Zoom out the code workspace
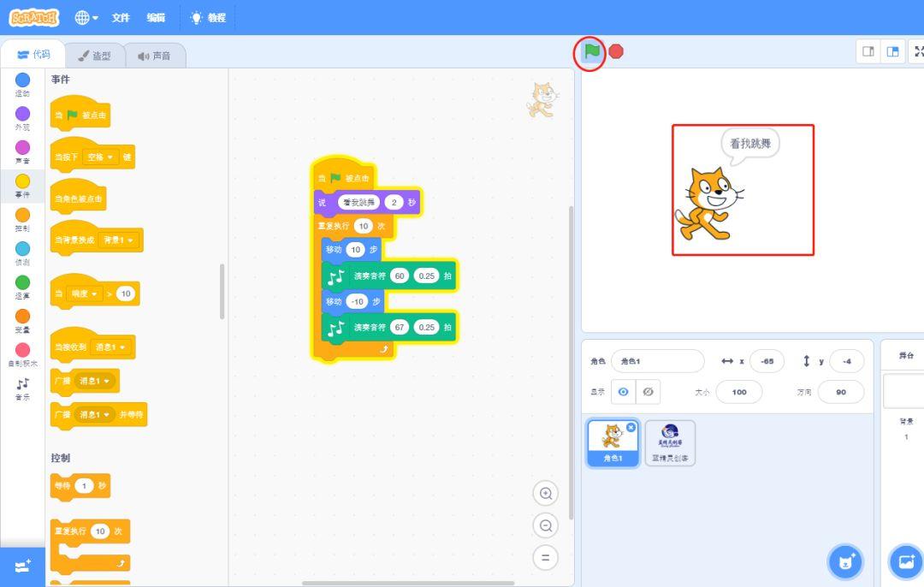924x587 pixels. tap(546, 525)
